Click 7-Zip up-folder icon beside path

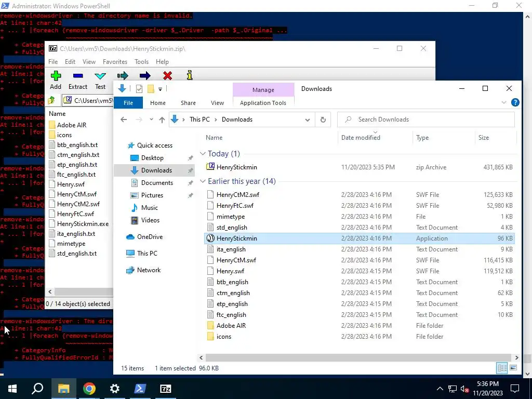pos(51,100)
